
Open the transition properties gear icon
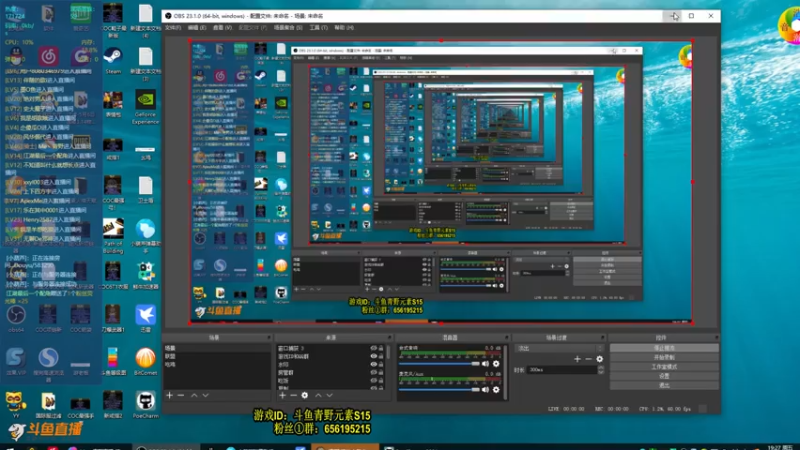[599, 359]
